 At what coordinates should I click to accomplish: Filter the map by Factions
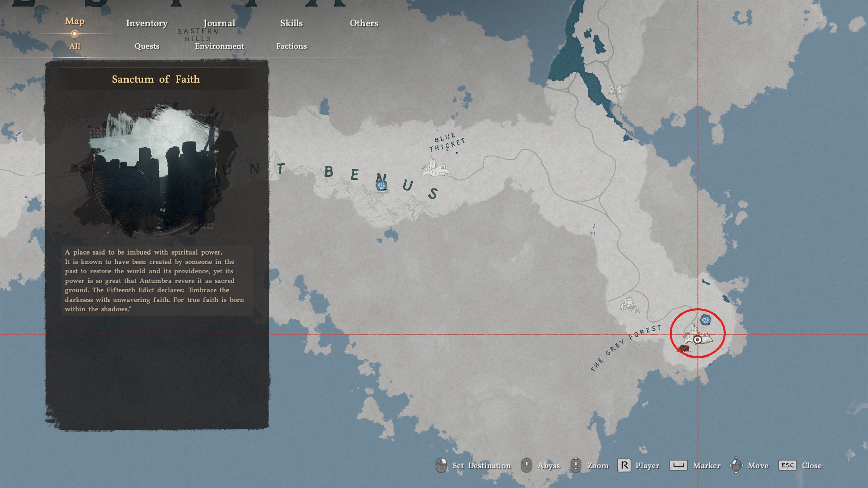(x=291, y=46)
